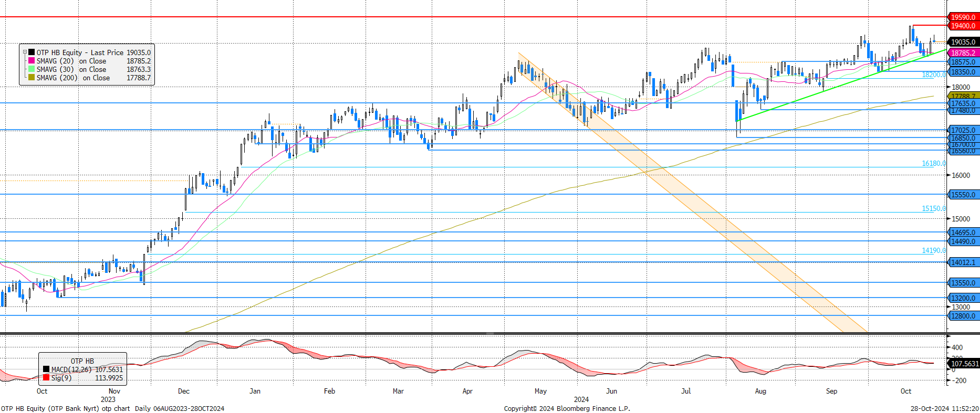Click the 18000 price axis tick

click(x=961, y=87)
